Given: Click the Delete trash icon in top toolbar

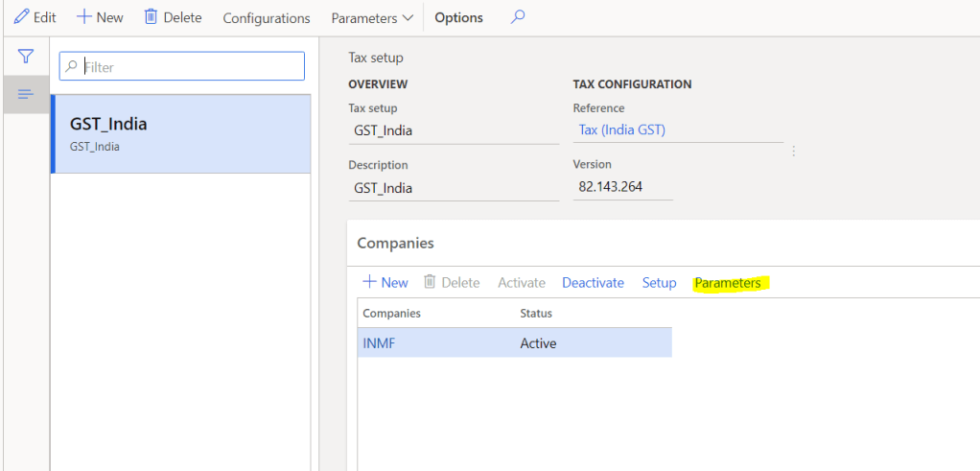Looking at the screenshot, I should click(151, 17).
